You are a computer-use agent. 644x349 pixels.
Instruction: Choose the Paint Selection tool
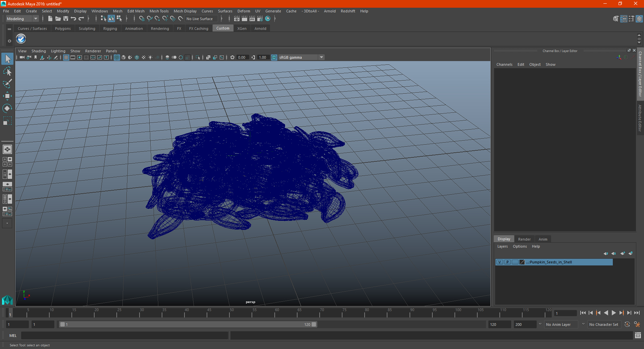coord(7,84)
